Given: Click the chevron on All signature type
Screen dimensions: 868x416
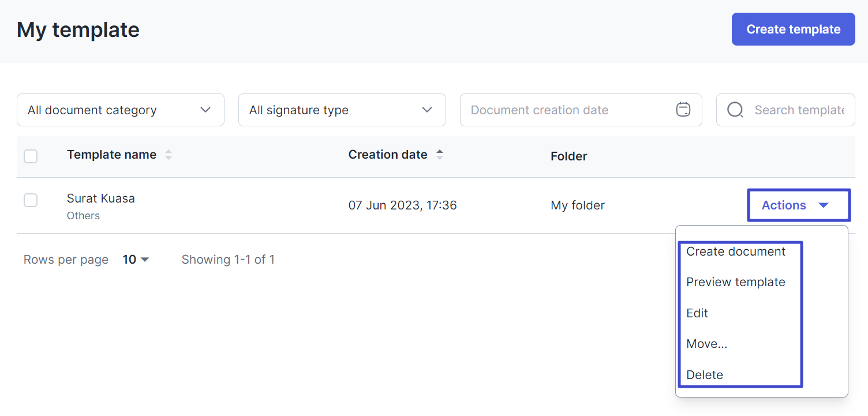Looking at the screenshot, I should (x=427, y=109).
